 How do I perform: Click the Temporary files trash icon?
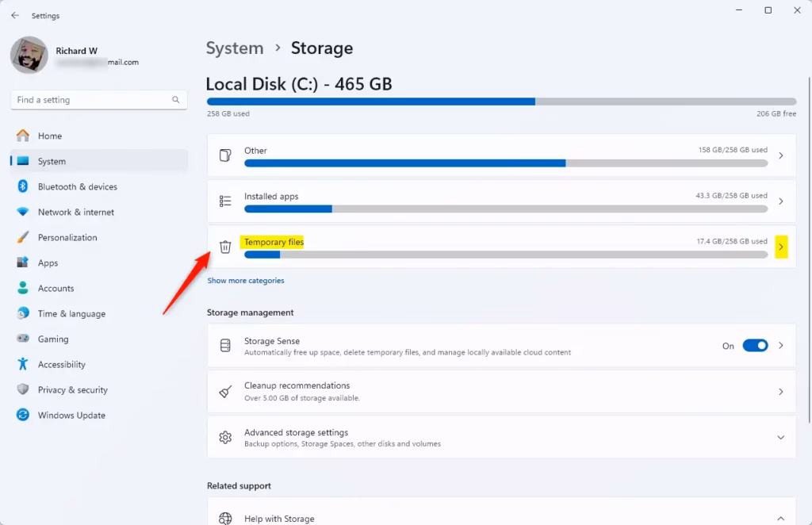click(225, 247)
